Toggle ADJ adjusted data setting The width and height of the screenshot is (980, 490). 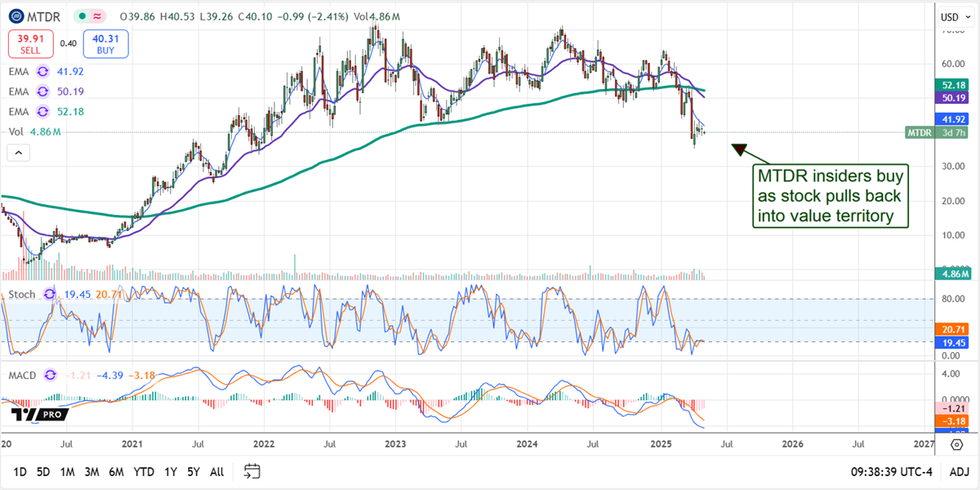(x=960, y=471)
